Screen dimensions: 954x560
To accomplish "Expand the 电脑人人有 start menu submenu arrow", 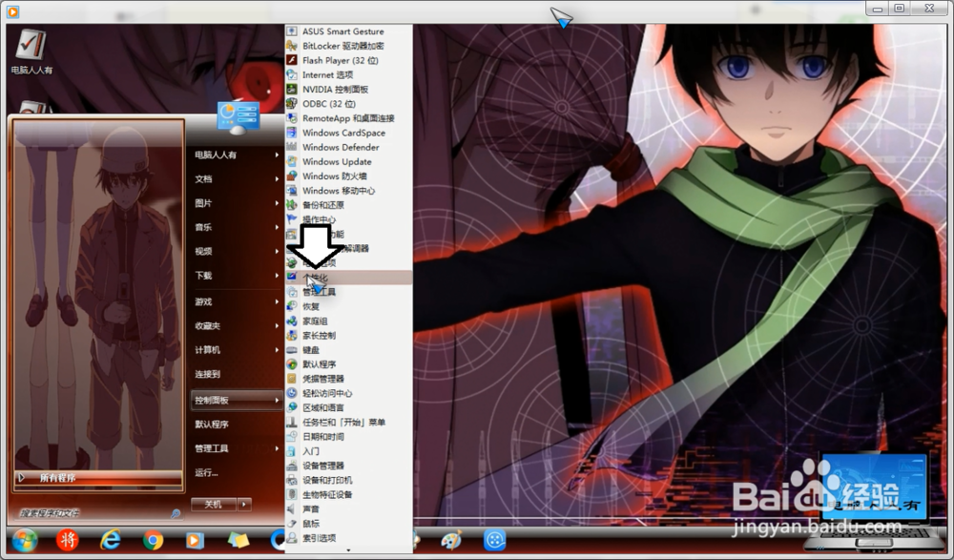I will point(277,155).
